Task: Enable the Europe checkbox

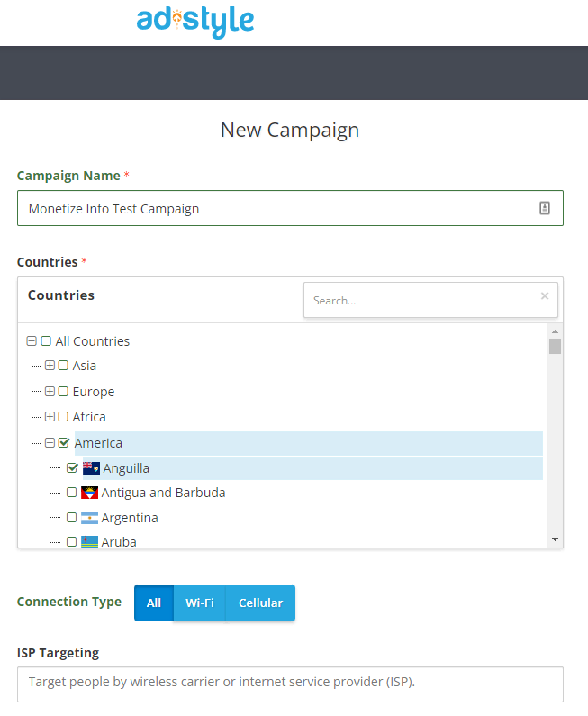Action: 63,392
